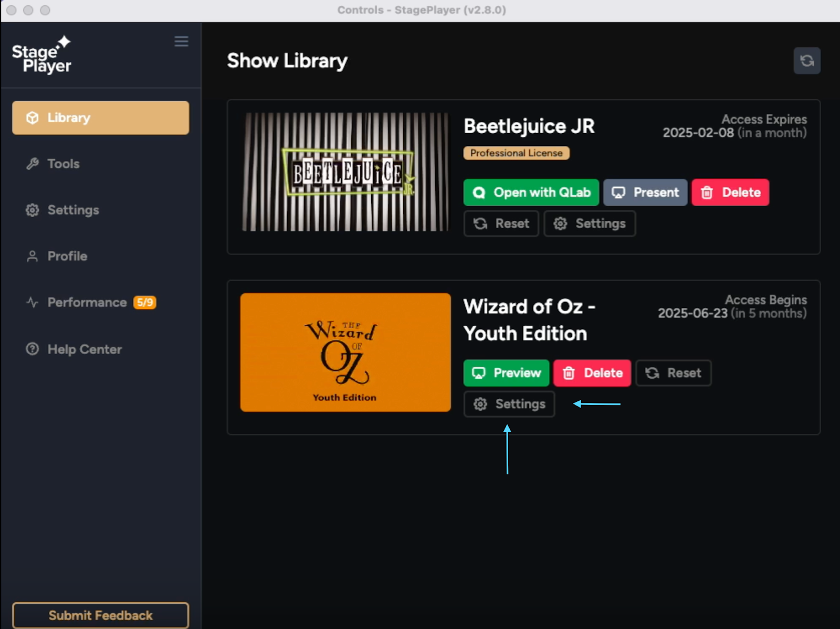
Task: Delete Wizard of Oz Youth Edition
Action: coord(592,373)
